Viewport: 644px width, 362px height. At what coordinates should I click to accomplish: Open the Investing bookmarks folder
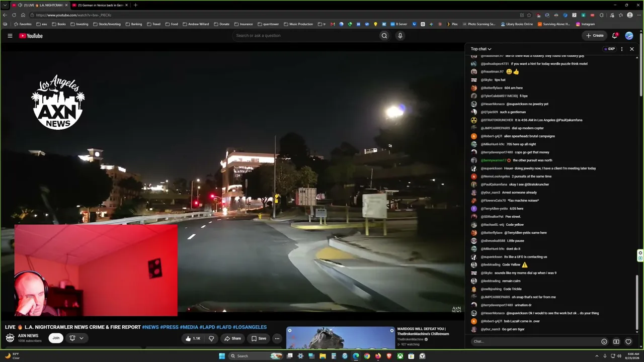pyautogui.click(x=79, y=24)
